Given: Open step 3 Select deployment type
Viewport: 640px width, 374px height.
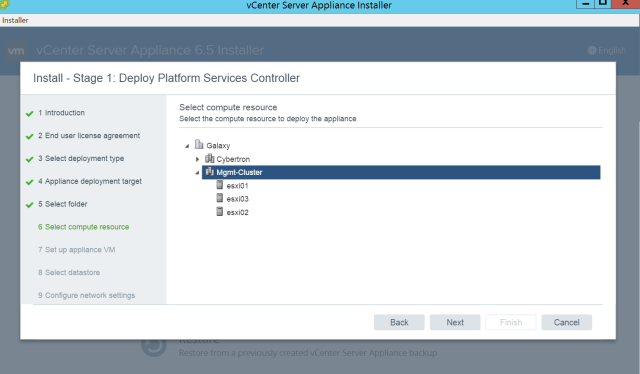Looking at the screenshot, I should tap(81, 158).
